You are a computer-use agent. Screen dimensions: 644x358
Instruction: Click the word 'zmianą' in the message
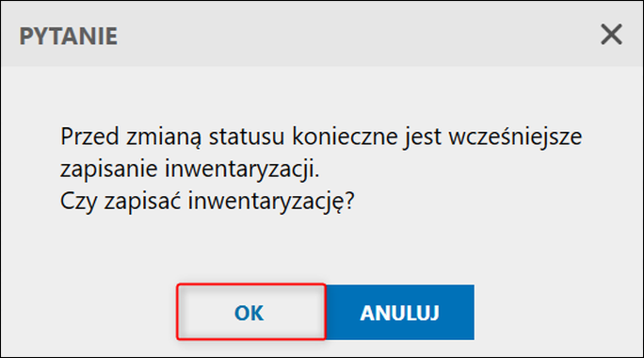click(x=164, y=138)
